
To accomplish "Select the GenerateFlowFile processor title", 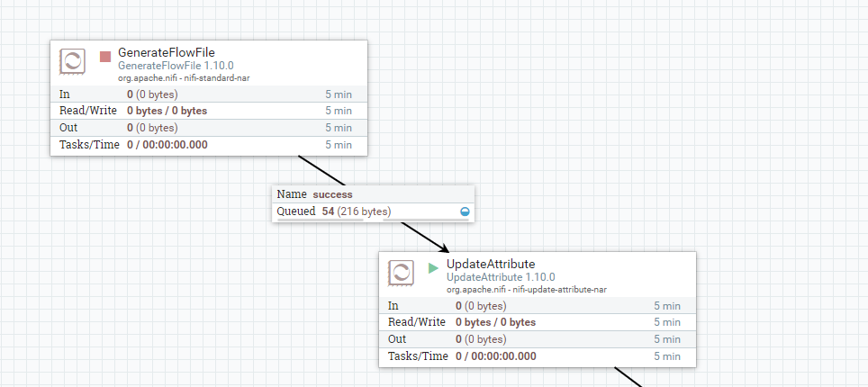I will click(166, 53).
